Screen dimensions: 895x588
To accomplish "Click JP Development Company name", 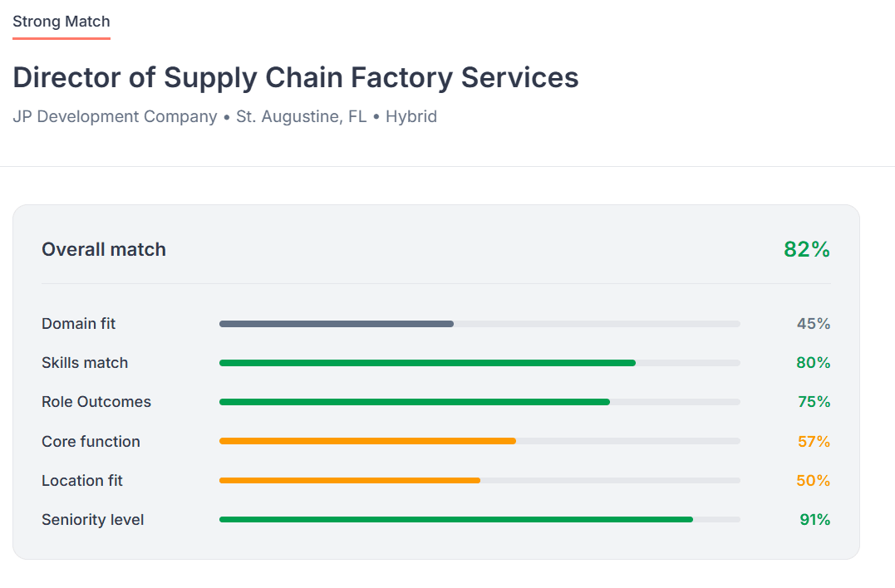I will pos(115,116).
